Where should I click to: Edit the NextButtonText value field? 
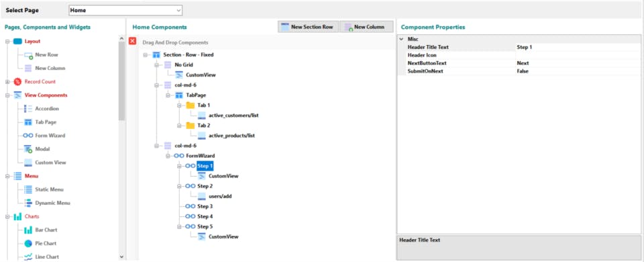click(x=578, y=63)
